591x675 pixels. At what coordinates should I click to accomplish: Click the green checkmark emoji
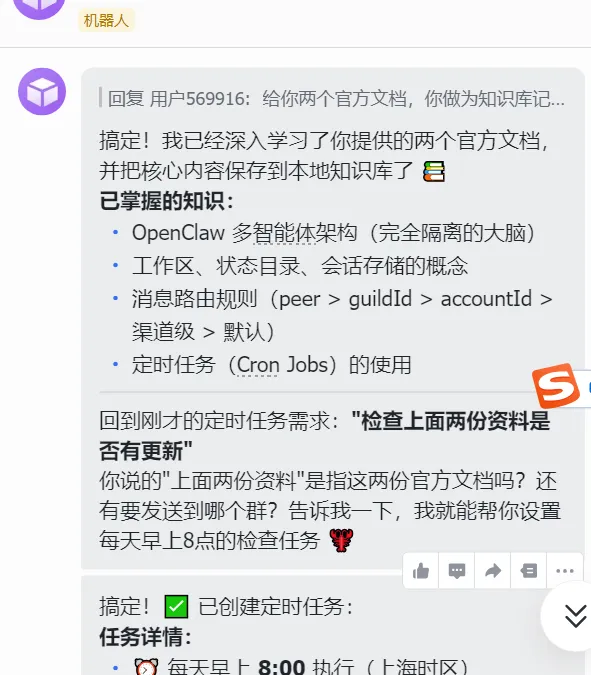click(x=176, y=607)
